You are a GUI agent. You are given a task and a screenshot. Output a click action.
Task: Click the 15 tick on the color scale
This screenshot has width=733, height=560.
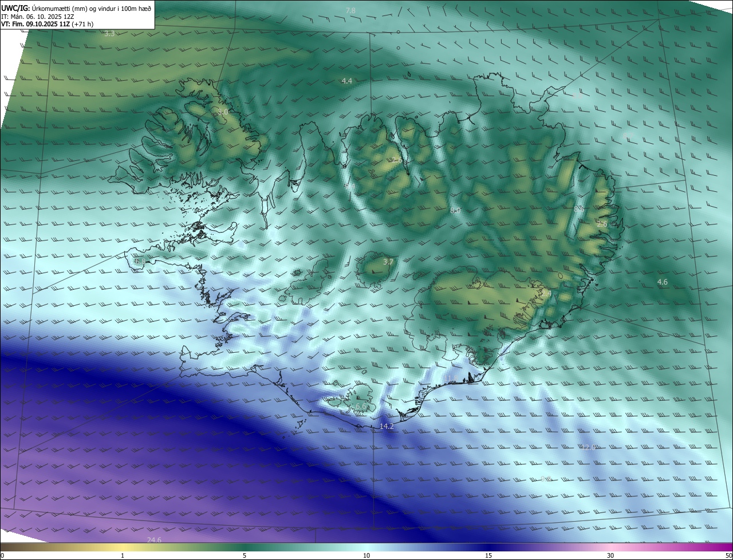tap(488, 555)
